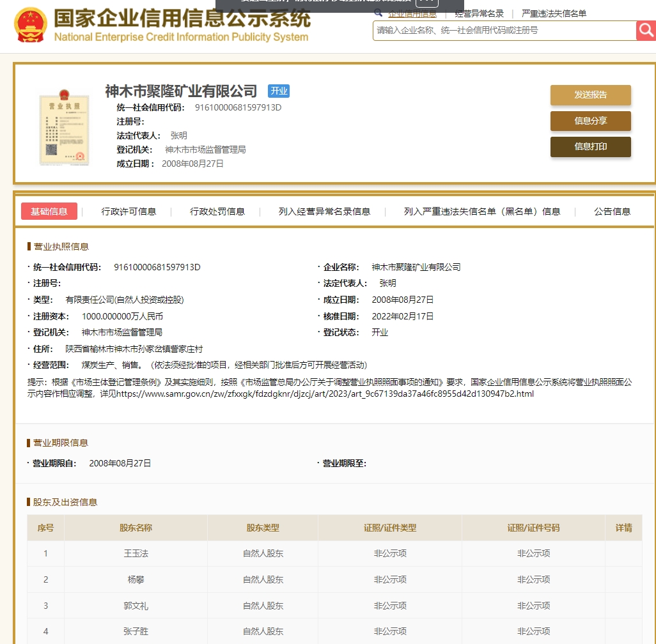656x644 pixels.
Task: Switch to the 行政许可信息 tab
Action: pyautogui.click(x=129, y=211)
